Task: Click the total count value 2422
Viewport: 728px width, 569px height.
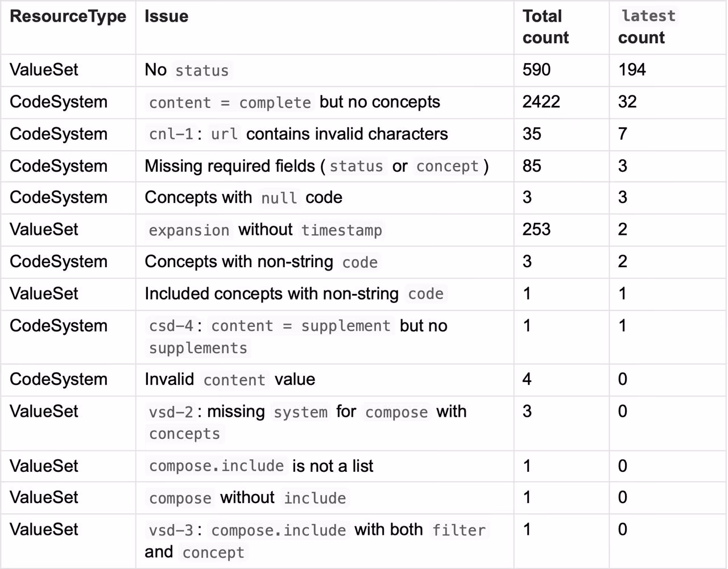Action: coord(541,102)
